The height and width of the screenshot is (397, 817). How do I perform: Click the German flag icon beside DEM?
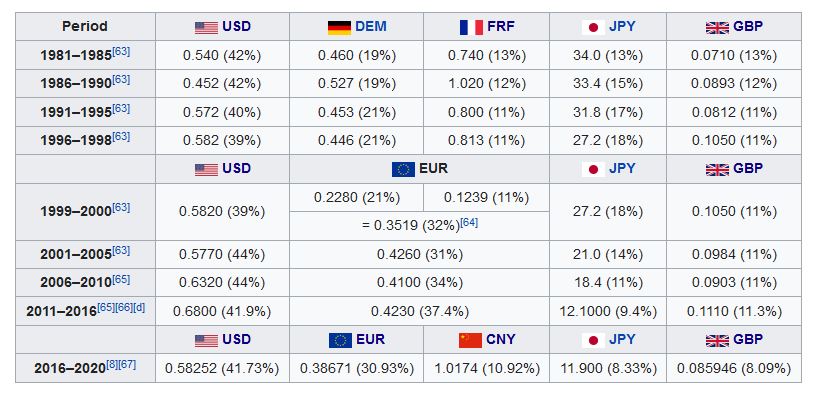pyautogui.click(x=339, y=27)
